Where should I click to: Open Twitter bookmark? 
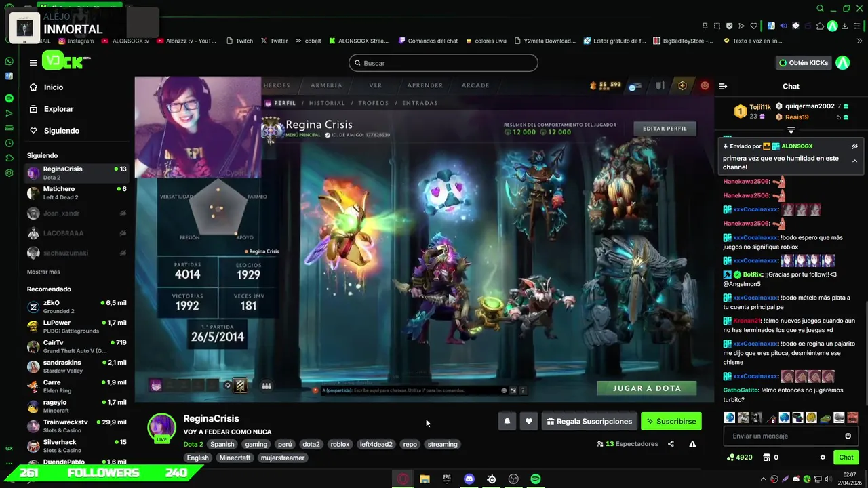[x=274, y=41]
